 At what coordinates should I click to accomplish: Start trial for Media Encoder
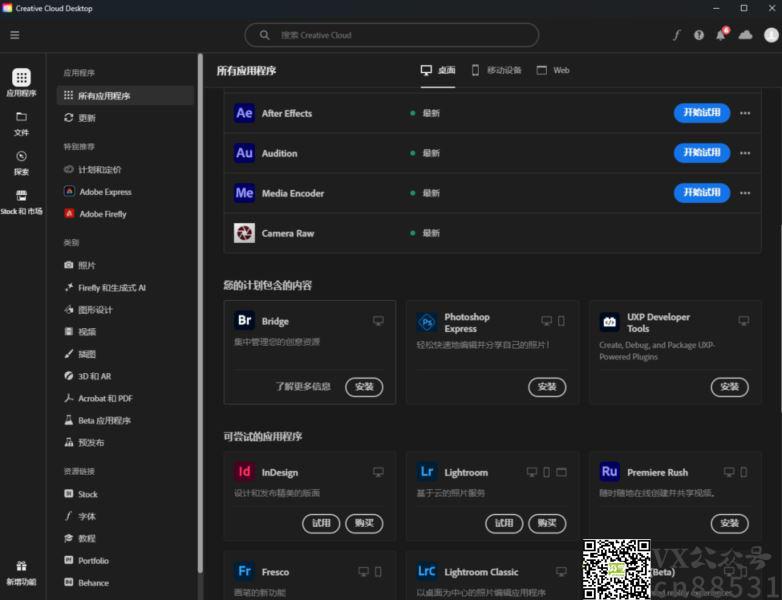pyautogui.click(x=702, y=193)
